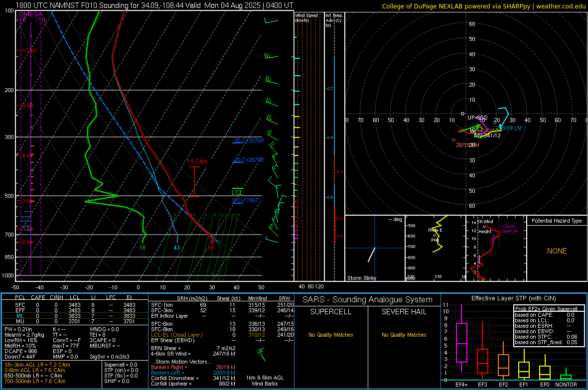Select the 0 C=17867' freezing level label
This screenshot has width=588, height=390.
pos(246,201)
